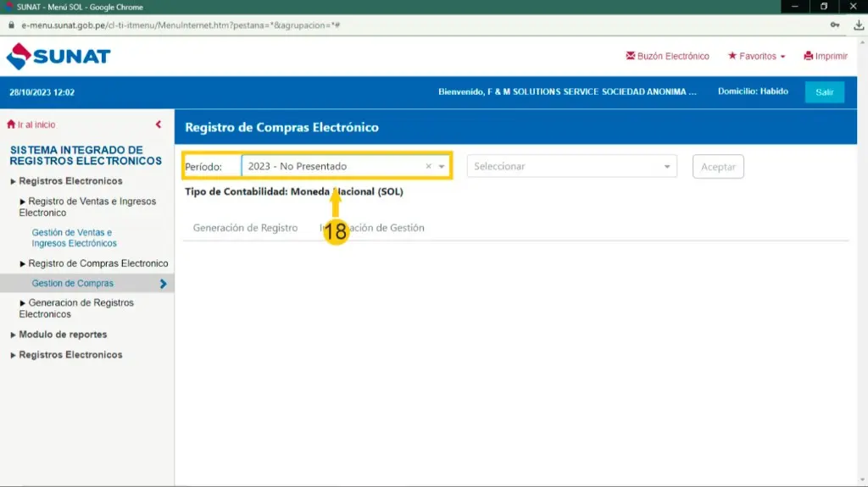
Task: Select Gestion de Compras menu item
Action: pos(73,284)
